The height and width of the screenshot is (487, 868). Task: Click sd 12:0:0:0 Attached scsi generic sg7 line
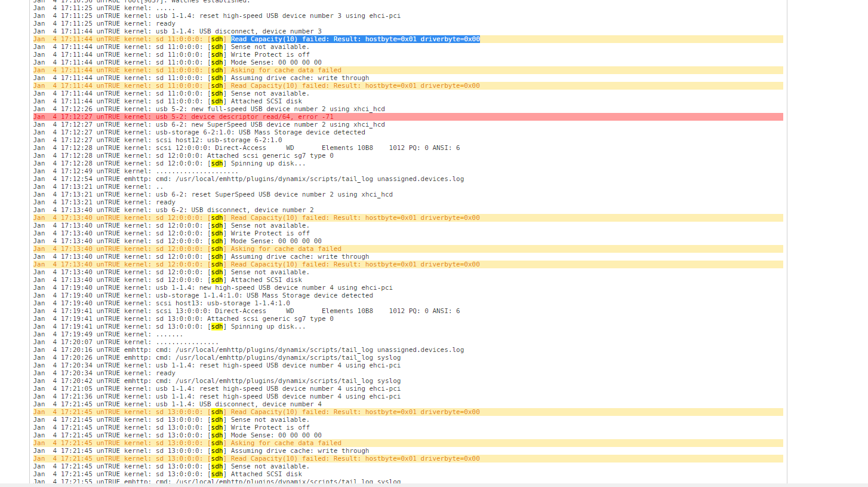point(183,155)
